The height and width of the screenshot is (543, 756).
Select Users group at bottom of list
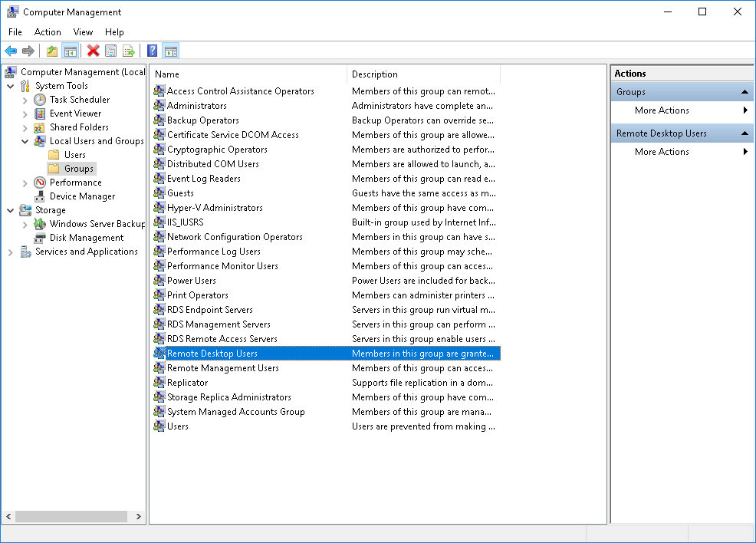[327, 426]
